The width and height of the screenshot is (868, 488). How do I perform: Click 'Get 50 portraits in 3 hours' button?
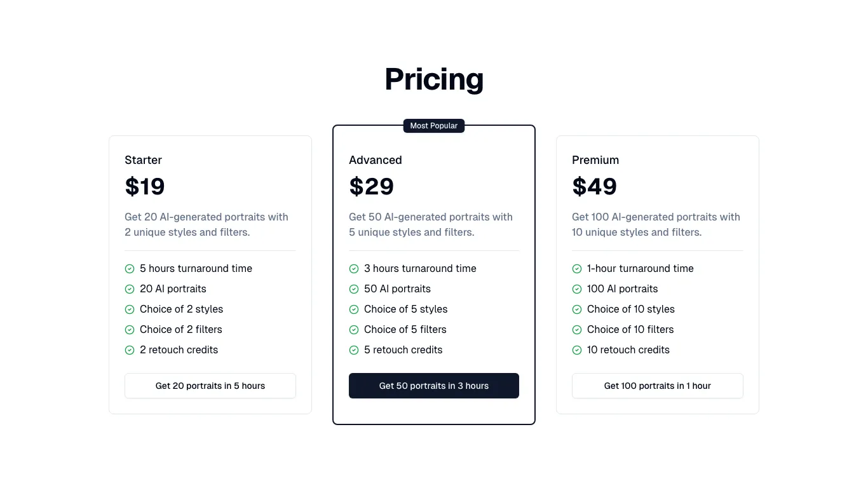pos(434,386)
